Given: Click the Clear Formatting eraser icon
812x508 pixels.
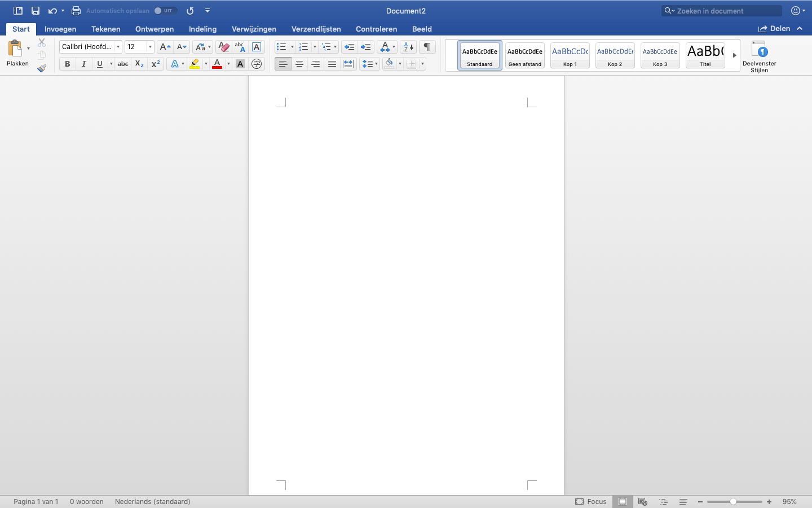Looking at the screenshot, I should [x=223, y=47].
